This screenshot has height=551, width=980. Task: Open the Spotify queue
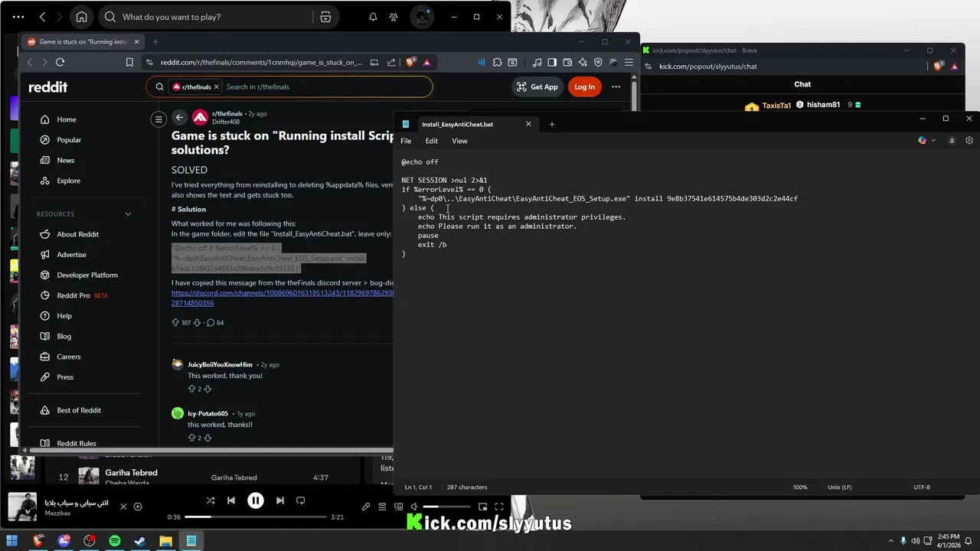tap(382, 507)
